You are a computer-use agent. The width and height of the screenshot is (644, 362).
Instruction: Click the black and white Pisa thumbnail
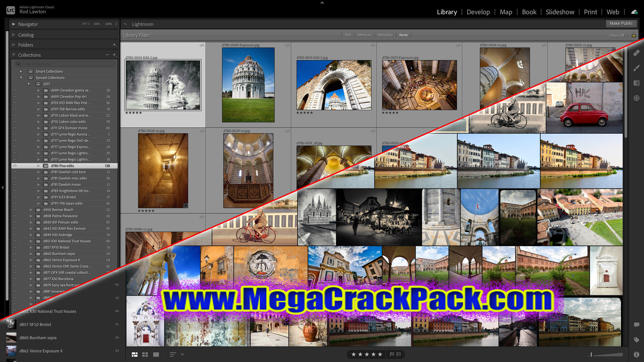tap(163, 85)
